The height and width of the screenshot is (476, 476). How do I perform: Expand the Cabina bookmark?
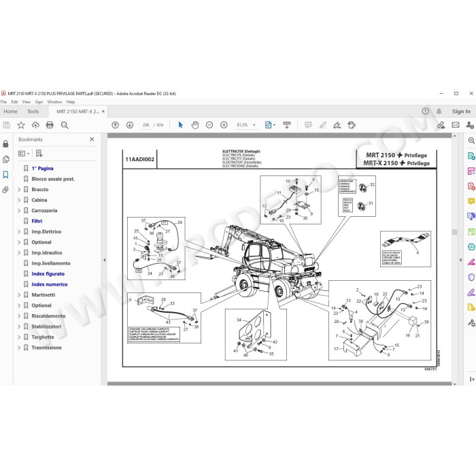tap(19, 201)
